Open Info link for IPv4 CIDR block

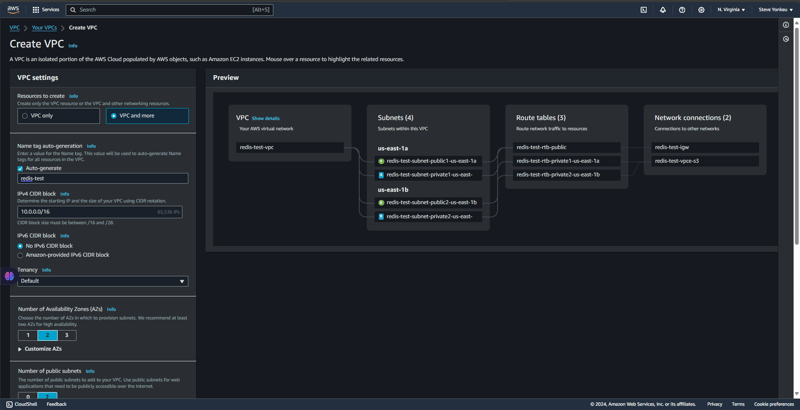click(64, 194)
